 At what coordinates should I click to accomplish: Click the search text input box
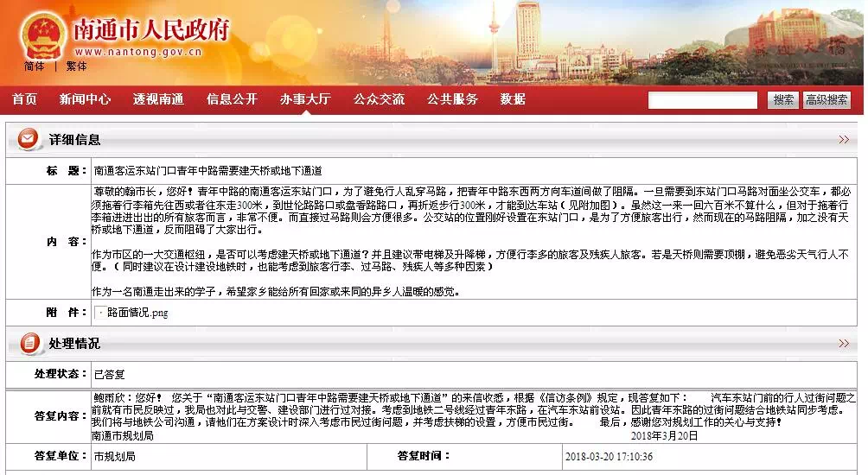703,100
